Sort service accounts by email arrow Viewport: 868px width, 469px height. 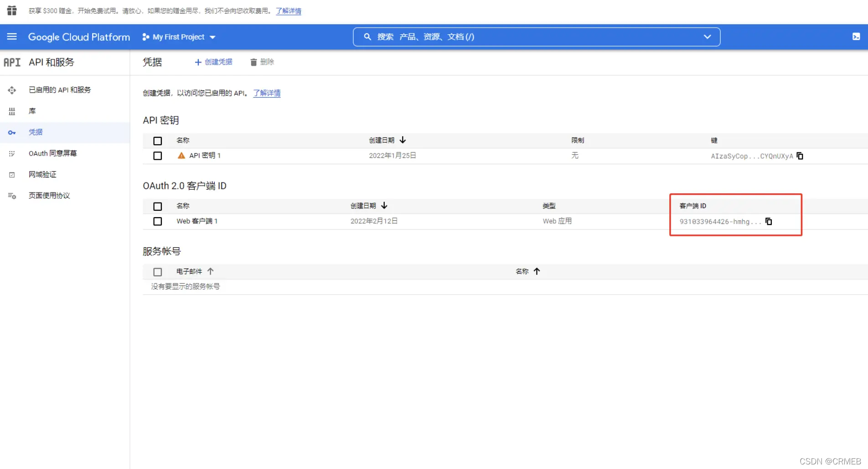click(x=211, y=271)
